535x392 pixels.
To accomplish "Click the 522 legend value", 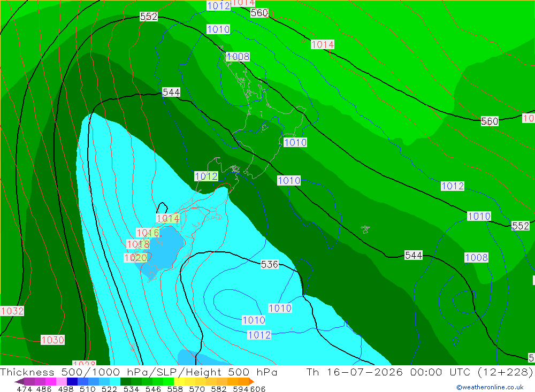I will tap(109, 389).
